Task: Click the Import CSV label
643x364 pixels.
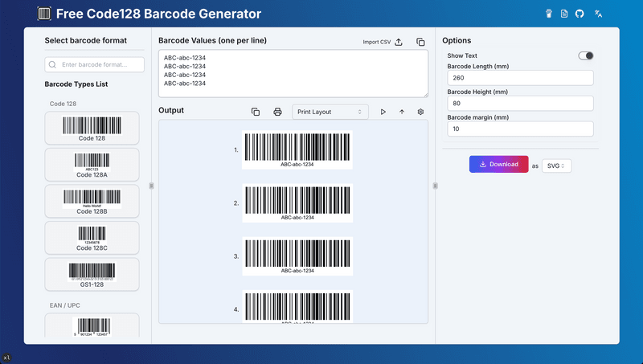Action: [x=376, y=42]
